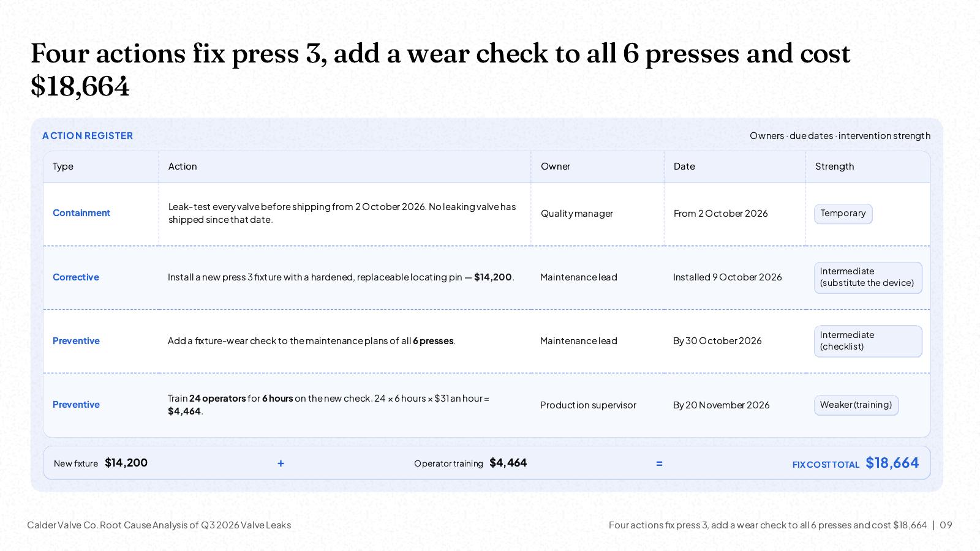This screenshot has height=551, width=980.
Task: Click the Strength column header
Action: [834, 167]
